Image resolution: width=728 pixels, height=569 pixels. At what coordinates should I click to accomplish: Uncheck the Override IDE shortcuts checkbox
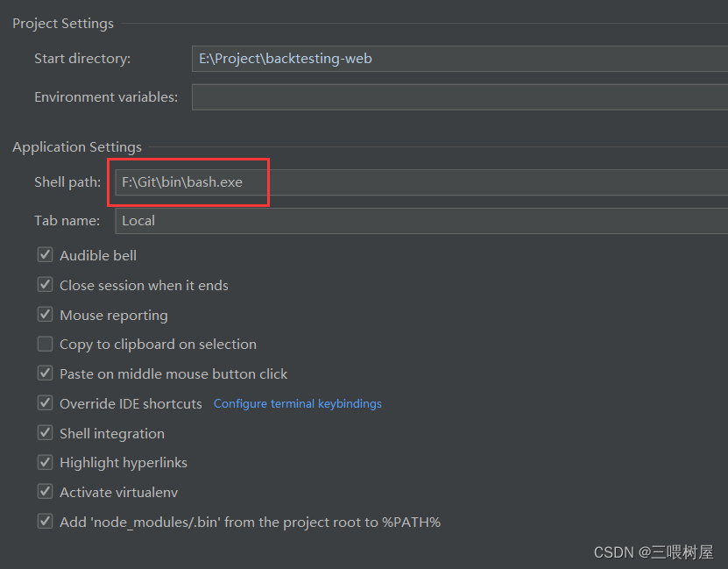[x=45, y=403]
